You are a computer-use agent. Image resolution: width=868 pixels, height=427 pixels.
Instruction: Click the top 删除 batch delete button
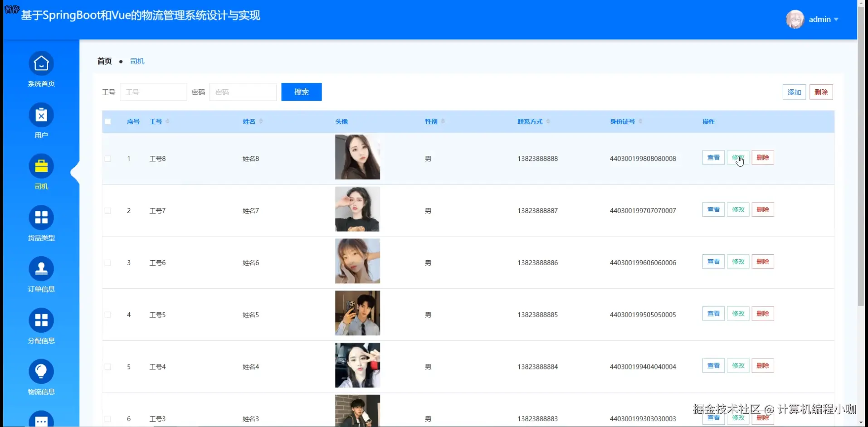tap(821, 92)
